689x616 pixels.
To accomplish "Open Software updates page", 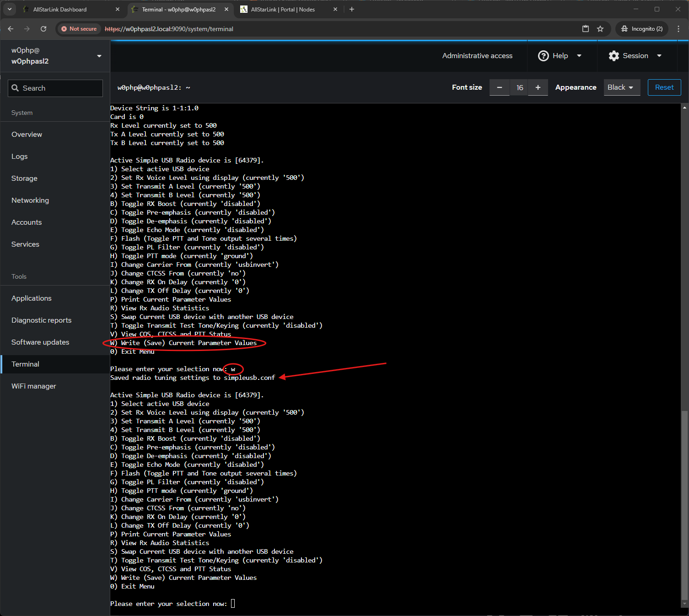I will tap(40, 342).
